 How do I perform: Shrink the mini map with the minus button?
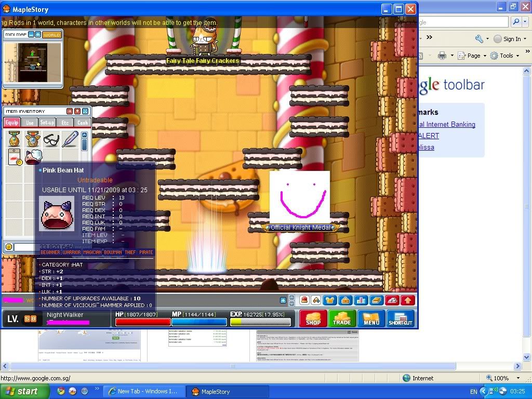31,35
